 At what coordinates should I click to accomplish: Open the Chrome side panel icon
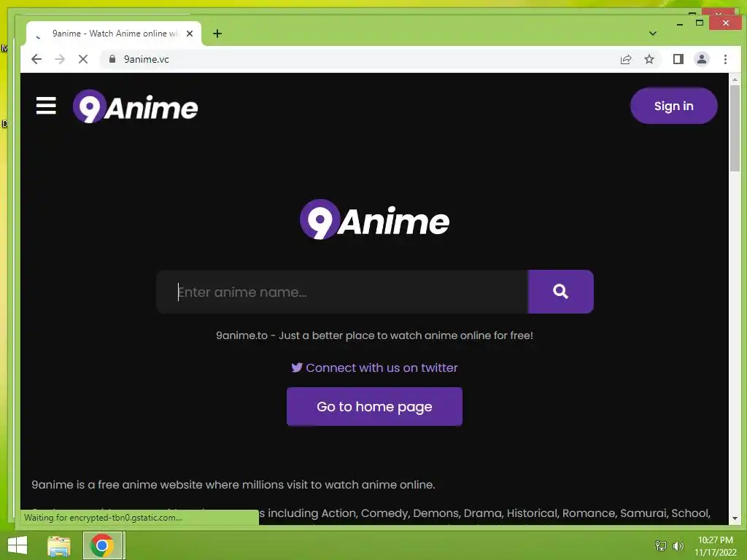pos(678,59)
